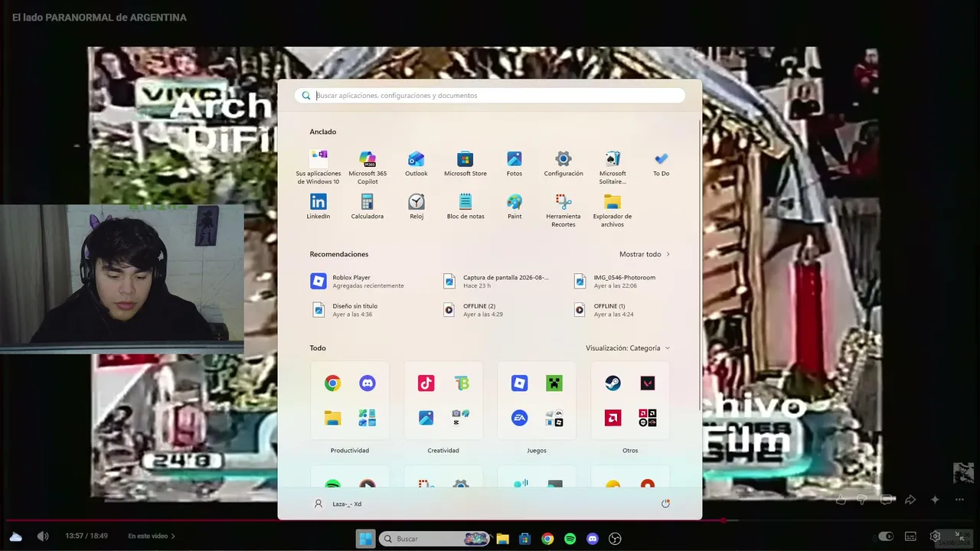Open LinkedIn from pinned apps

click(x=318, y=207)
